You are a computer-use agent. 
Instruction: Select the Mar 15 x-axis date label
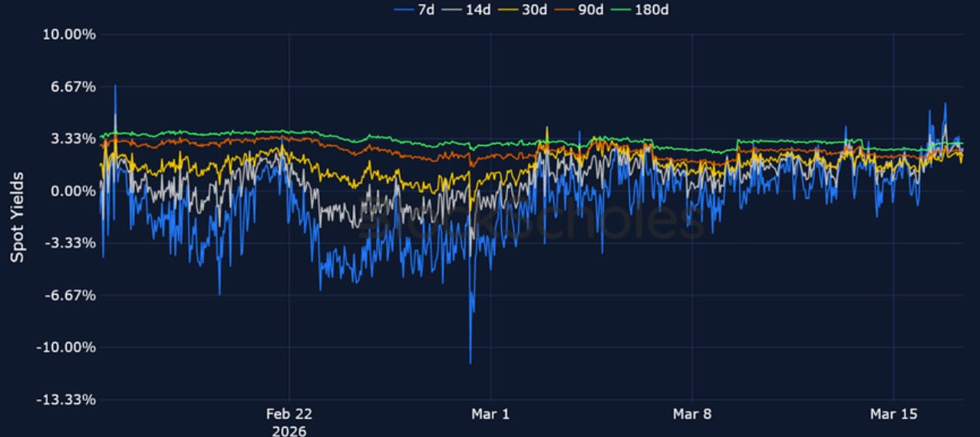coord(893,414)
